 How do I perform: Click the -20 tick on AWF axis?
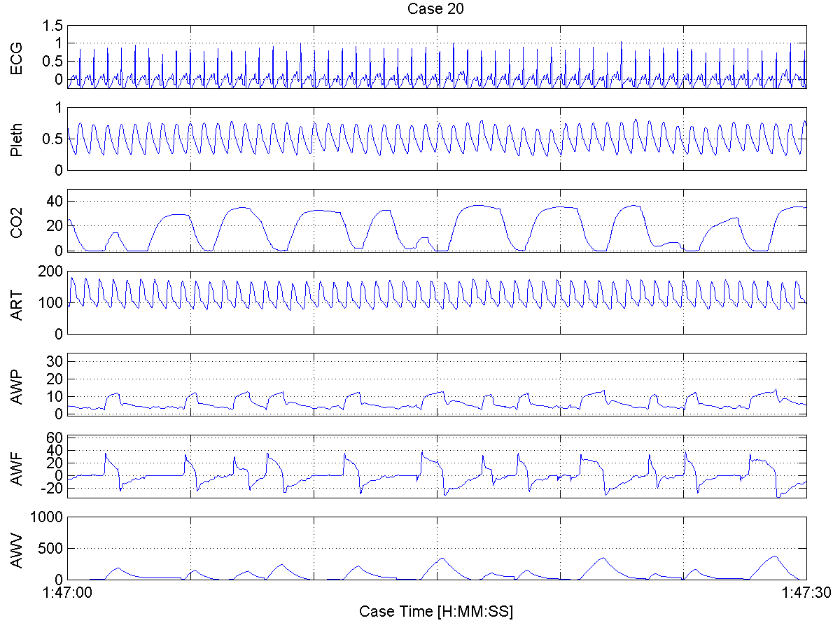[53, 489]
